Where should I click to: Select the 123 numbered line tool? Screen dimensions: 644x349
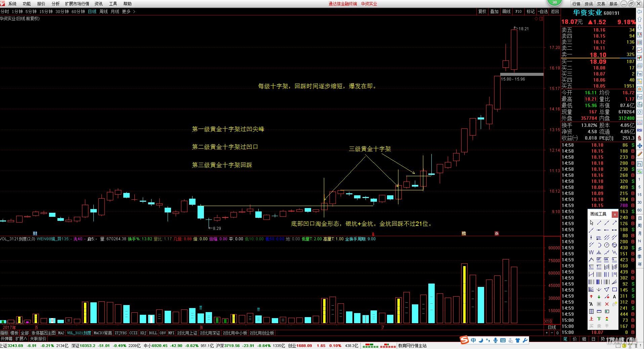coord(599,237)
